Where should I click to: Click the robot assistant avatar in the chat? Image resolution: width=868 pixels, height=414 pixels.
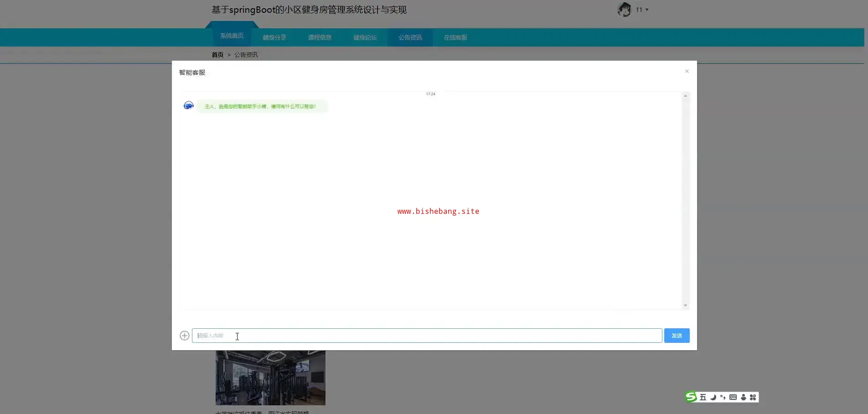tap(188, 106)
